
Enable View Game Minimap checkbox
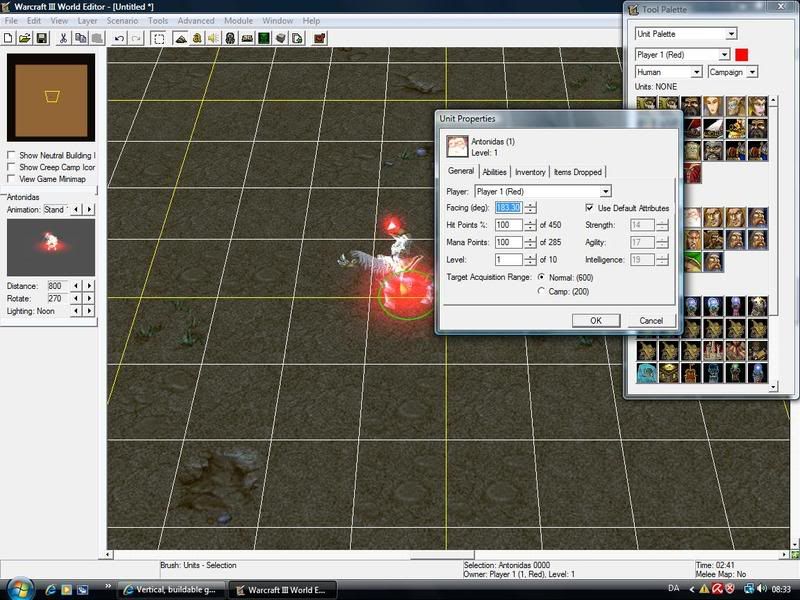click(11, 179)
